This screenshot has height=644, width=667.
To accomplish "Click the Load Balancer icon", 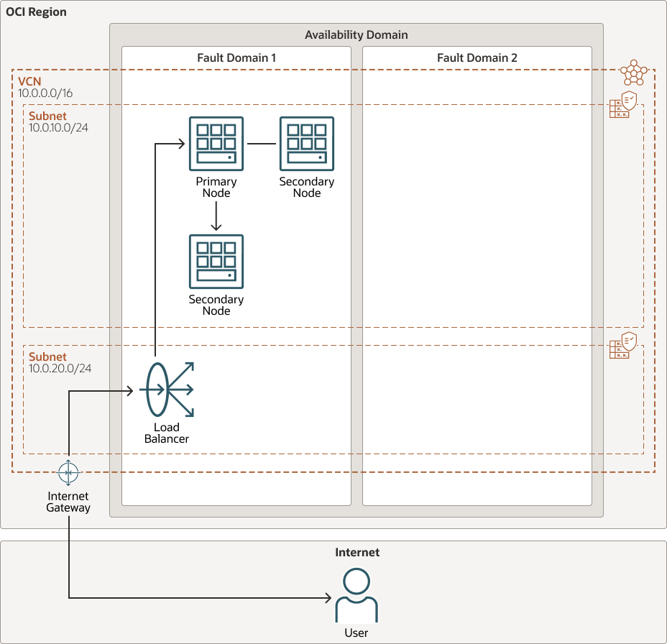I will pos(167,390).
